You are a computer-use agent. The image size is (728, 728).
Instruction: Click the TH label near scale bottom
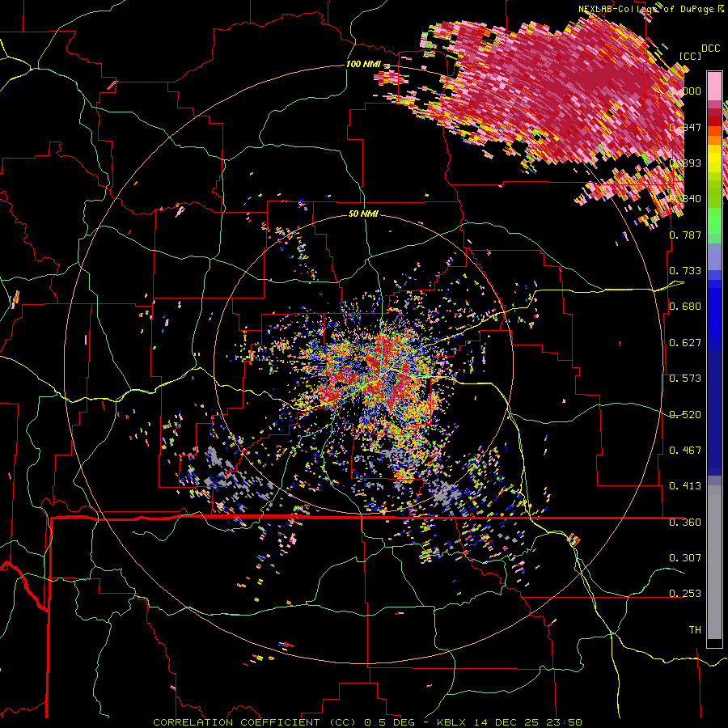tap(695, 630)
